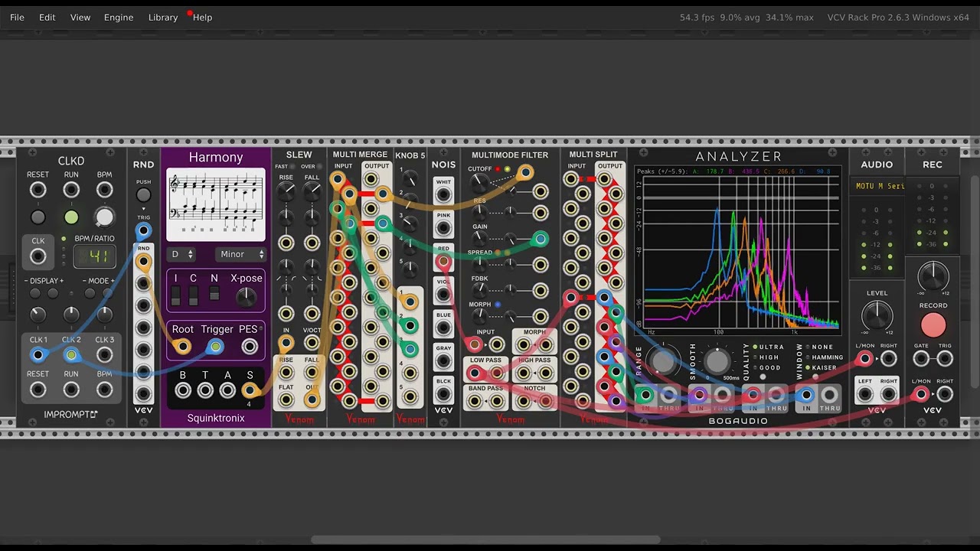This screenshot has width=980, height=551.
Task: Adjust the white CLKD BPM knob
Action: tap(104, 217)
